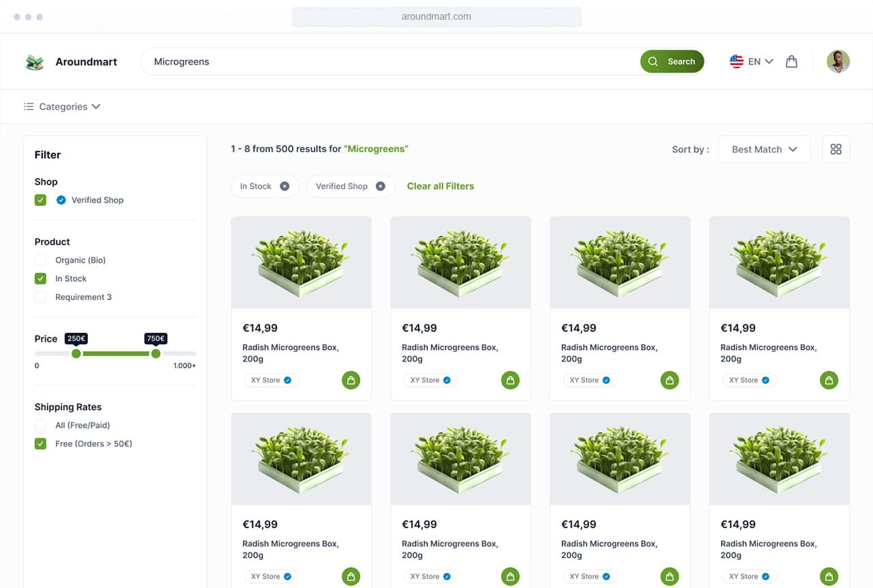The height and width of the screenshot is (588, 873).
Task: Remove the In Stock filter chip
Action: (284, 186)
